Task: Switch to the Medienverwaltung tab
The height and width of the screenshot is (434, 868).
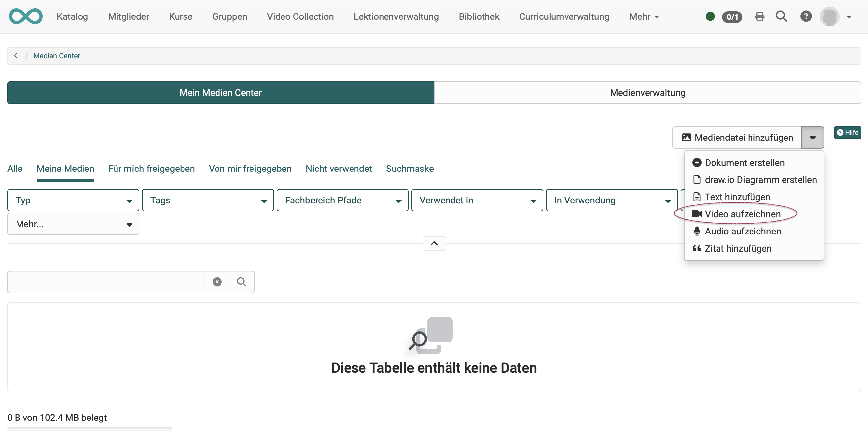Action: click(x=647, y=93)
